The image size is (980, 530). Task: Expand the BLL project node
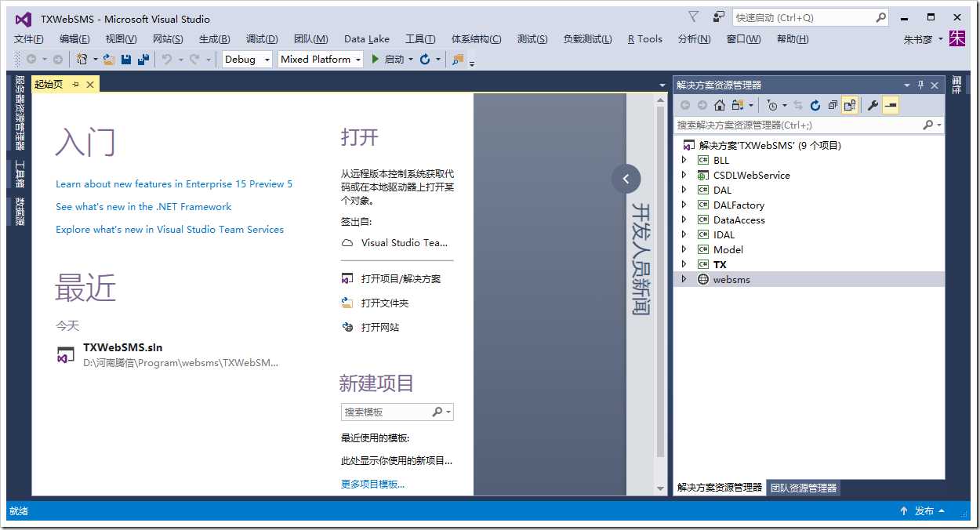[684, 160]
